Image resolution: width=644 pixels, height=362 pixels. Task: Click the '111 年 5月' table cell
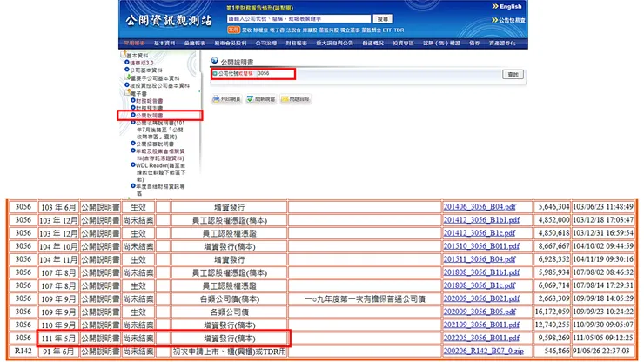click(58, 339)
